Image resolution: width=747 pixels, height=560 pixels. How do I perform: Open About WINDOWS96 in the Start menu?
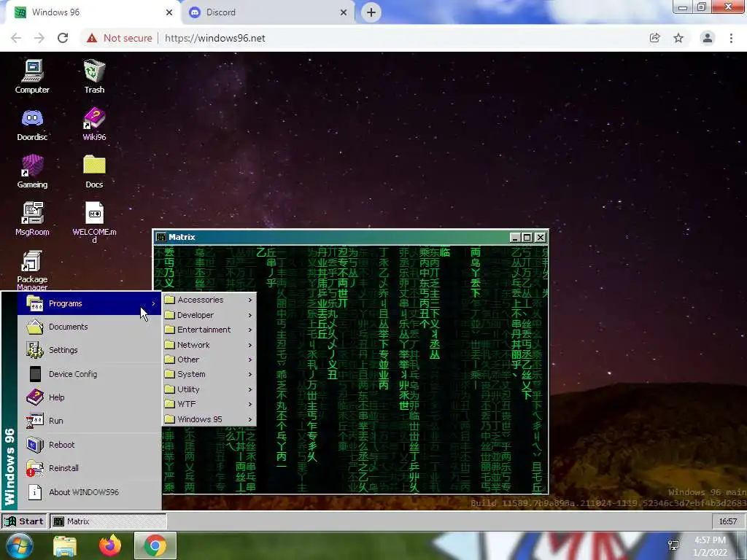[89, 492]
